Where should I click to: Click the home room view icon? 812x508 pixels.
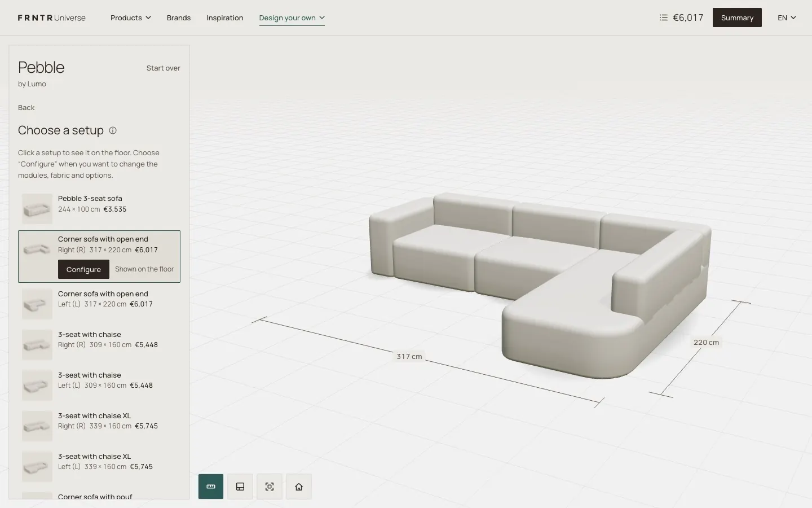click(x=299, y=487)
